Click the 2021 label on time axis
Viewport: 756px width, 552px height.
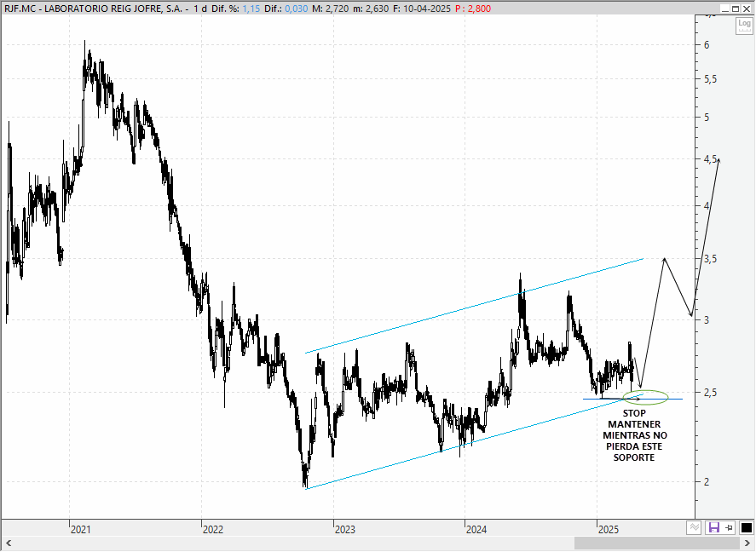pyautogui.click(x=80, y=530)
